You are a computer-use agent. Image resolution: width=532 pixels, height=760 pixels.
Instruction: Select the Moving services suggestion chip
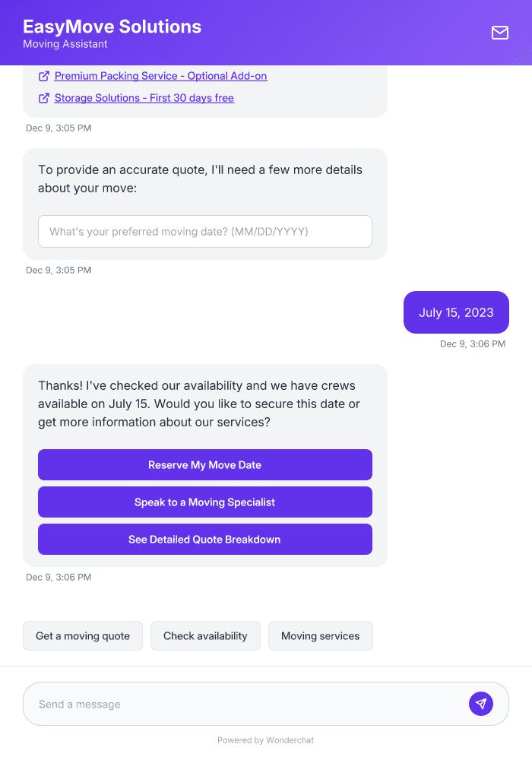coord(320,635)
